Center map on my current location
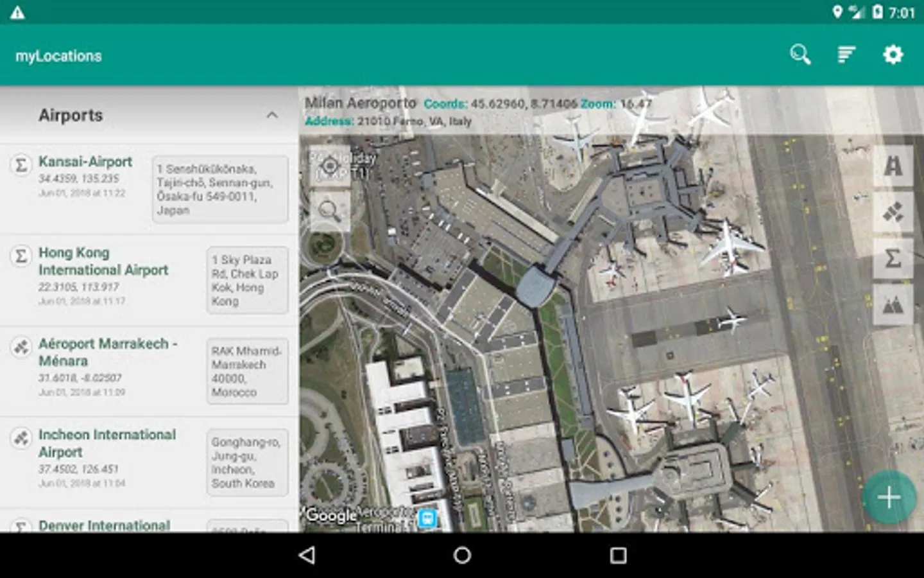The width and height of the screenshot is (924, 578). click(x=330, y=166)
